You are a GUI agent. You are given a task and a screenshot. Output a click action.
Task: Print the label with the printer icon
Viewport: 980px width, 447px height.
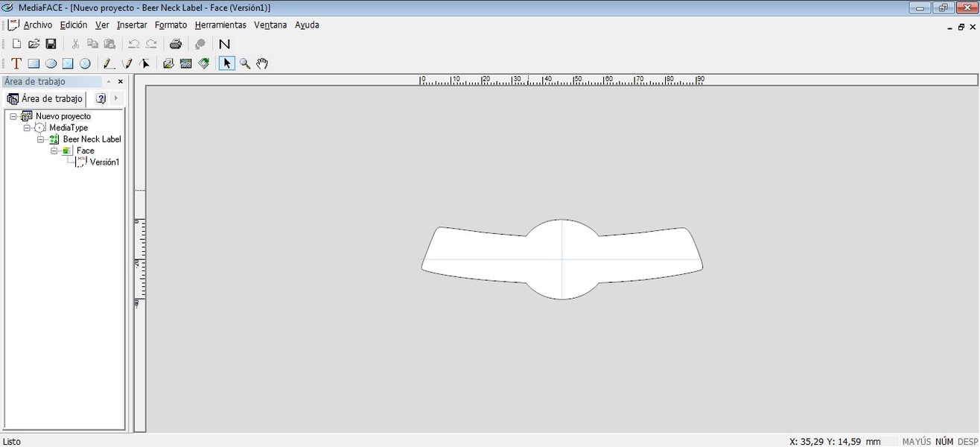[176, 44]
